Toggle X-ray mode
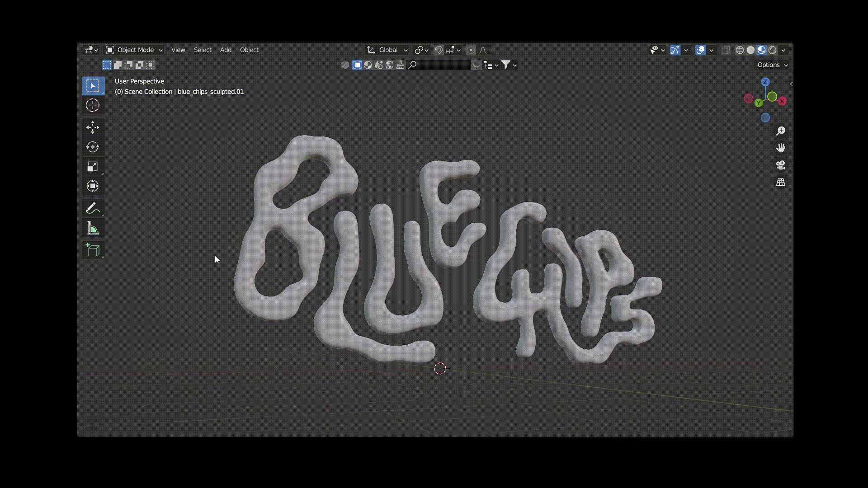Image resolution: width=868 pixels, height=488 pixels. point(726,50)
